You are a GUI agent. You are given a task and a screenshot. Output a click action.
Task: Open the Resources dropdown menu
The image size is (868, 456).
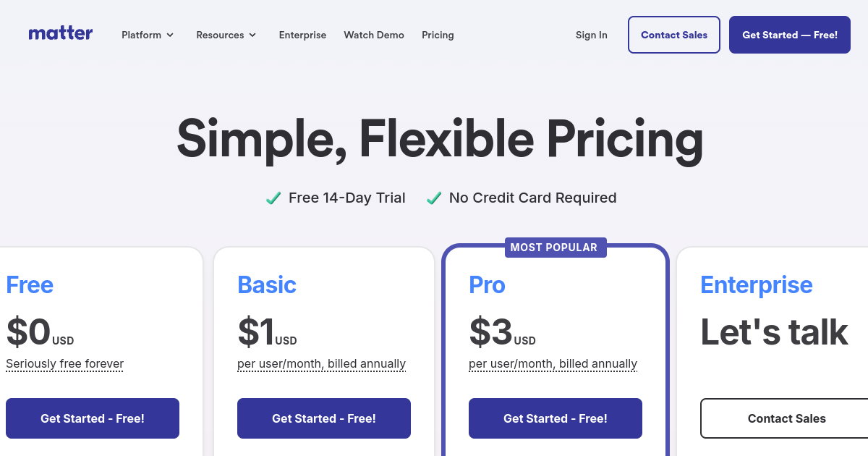point(226,35)
